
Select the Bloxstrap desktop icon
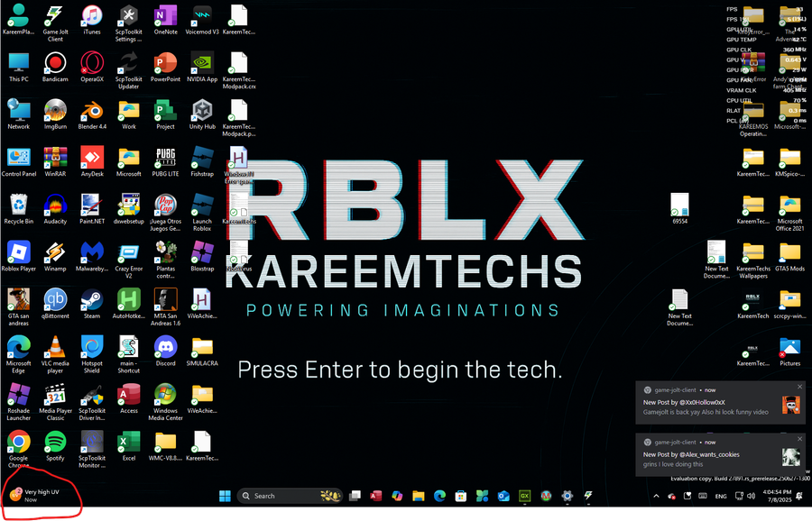click(x=202, y=257)
